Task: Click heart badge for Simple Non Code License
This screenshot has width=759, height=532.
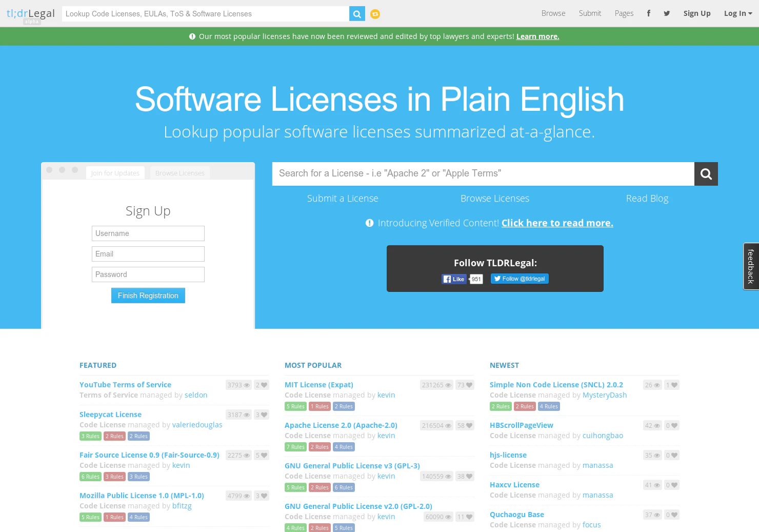Action: (672, 385)
